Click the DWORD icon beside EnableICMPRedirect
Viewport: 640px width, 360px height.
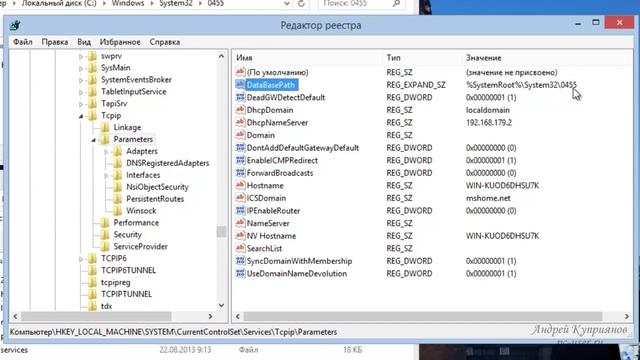[240, 160]
